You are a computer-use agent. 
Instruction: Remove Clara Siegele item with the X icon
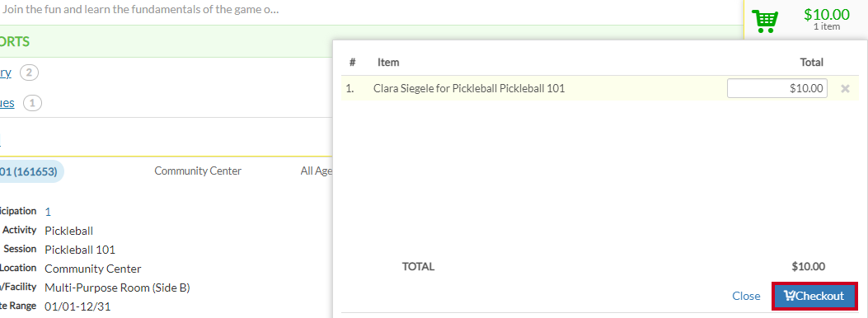click(x=845, y=88)
